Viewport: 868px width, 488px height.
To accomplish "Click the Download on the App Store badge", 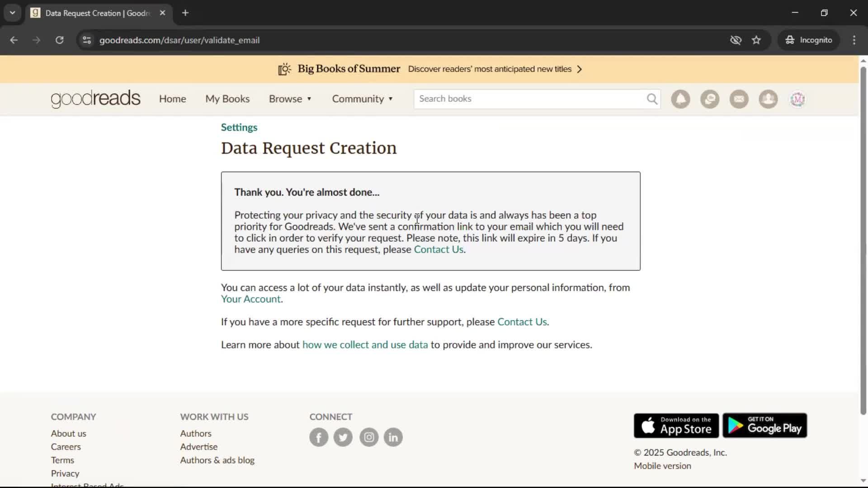I will click(676, 425).
